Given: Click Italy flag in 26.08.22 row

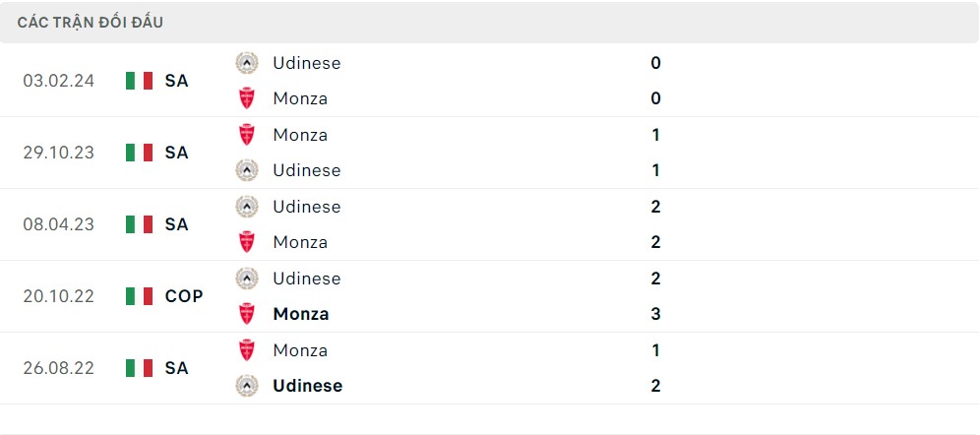Looking at the screenshot, I should coord(140,368).
